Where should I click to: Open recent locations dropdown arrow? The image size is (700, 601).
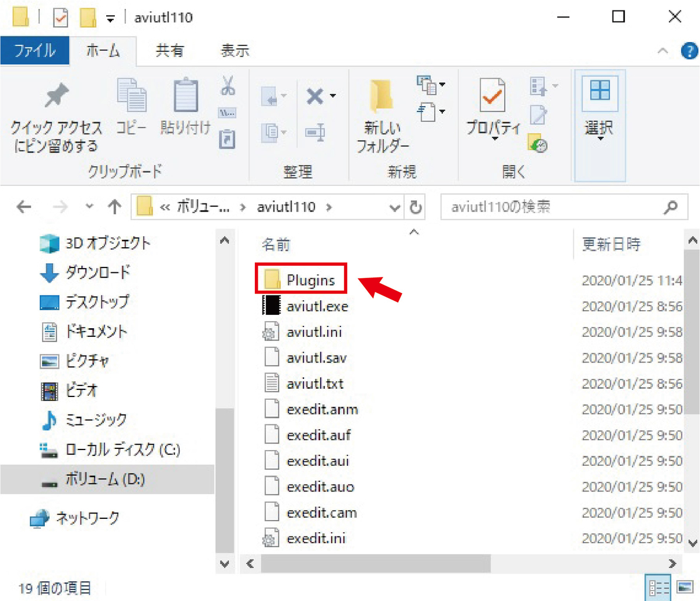pyautogui.click(x=89, y=207)
